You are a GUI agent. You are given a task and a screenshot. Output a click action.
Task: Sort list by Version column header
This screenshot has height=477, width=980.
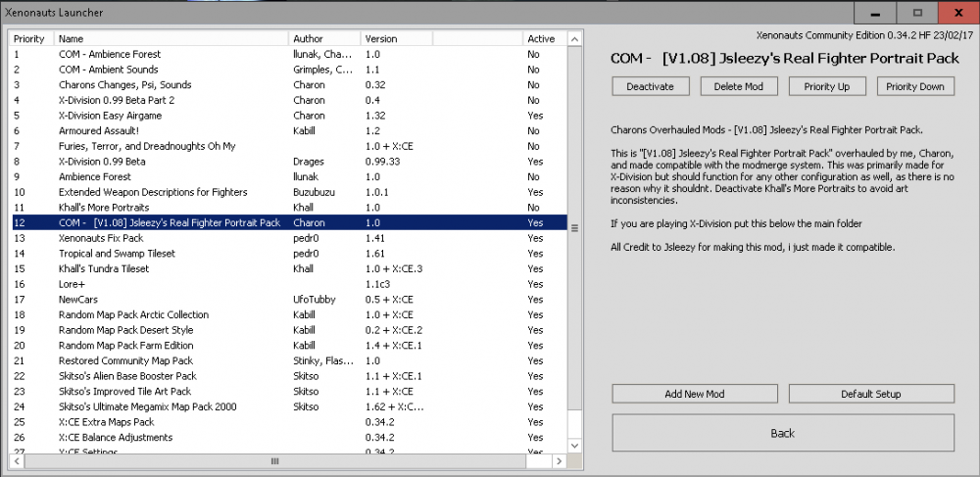[x=397, y=39]
